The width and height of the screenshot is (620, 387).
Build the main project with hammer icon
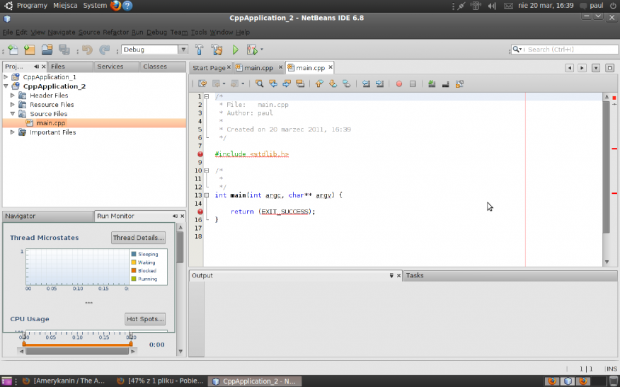click(x=199, y=50)
